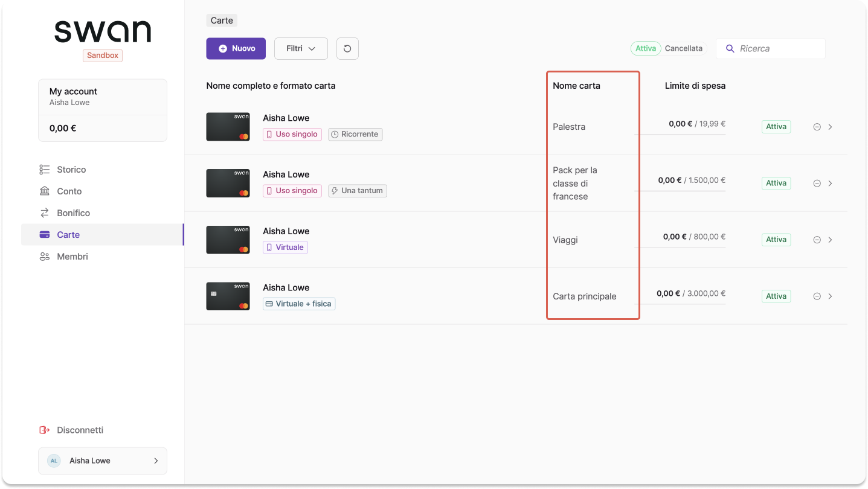Click the card thumbnail in the 1.500,00 € row
Viewport: 868px width, 489px height.
point(228,184)
